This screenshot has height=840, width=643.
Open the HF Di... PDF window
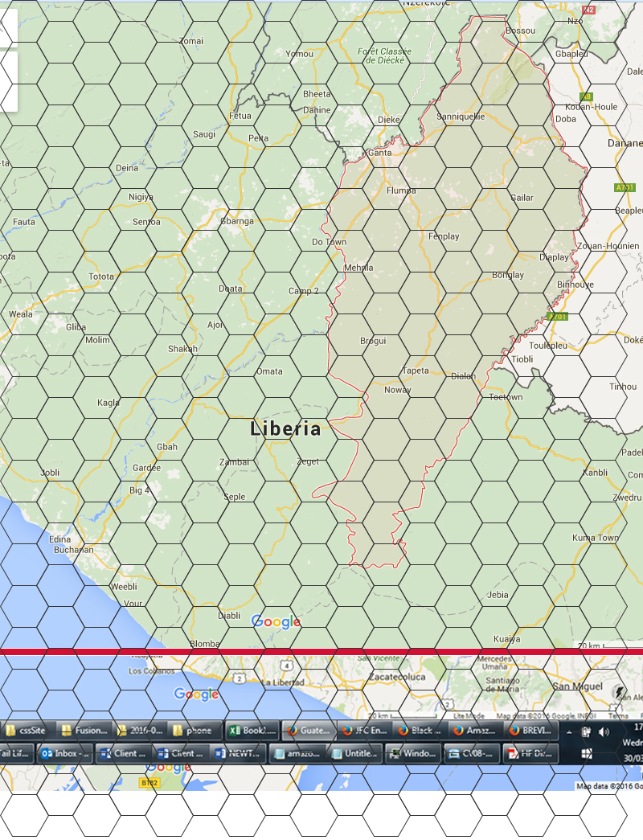click(x=530, y=754)
